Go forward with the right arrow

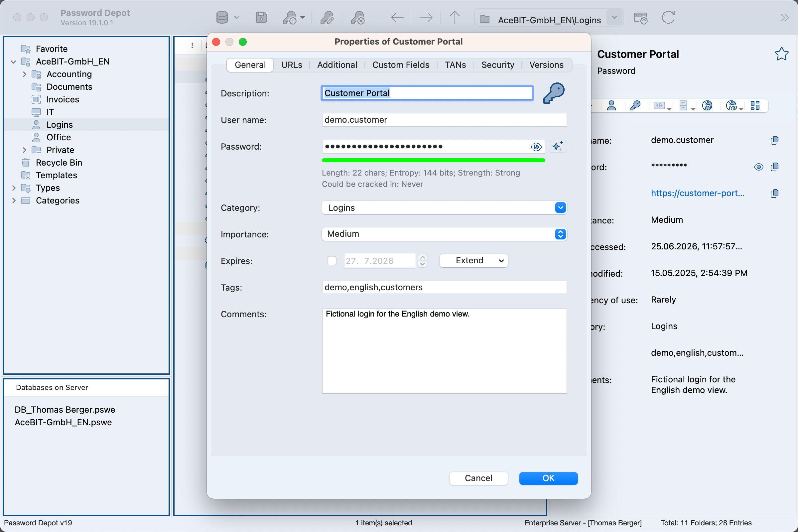(x=426, y=17)
